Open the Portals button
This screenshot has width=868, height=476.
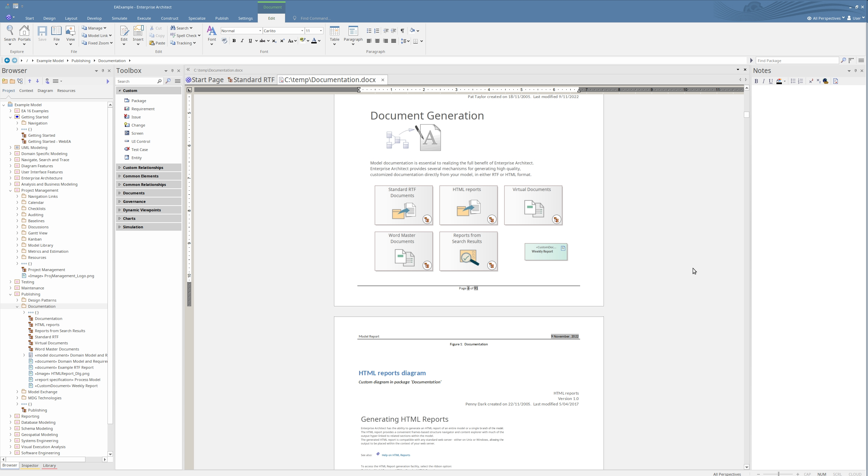click(x=24, y=35)
